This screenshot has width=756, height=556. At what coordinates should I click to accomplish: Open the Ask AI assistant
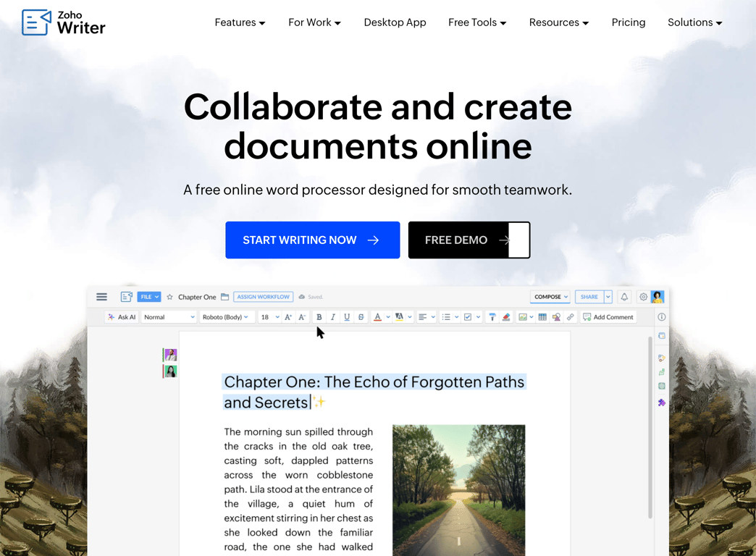pos(121,316)
